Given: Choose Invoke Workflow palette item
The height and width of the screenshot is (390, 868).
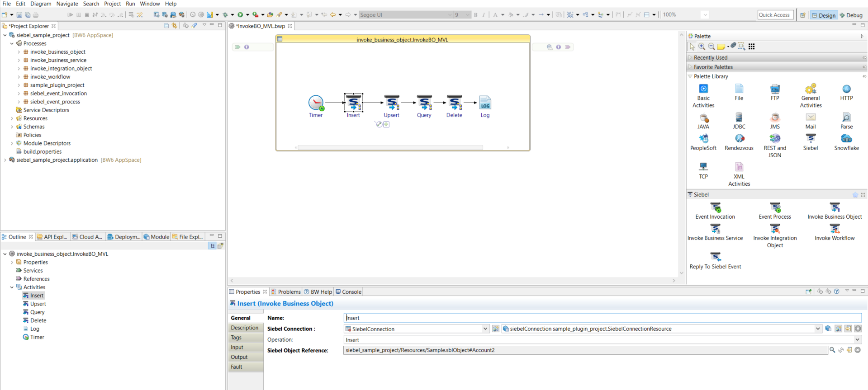Looking at the screenshot, I should 835,232.
